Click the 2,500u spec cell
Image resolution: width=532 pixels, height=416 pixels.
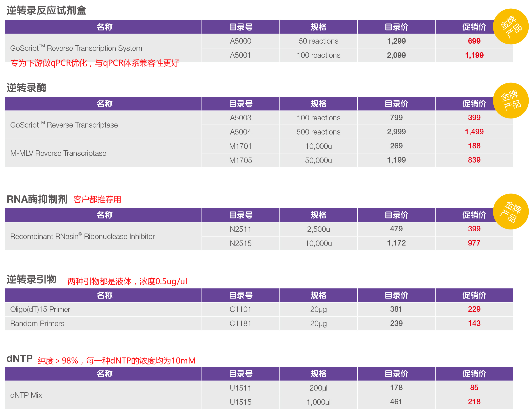click(x=318, y=229)
